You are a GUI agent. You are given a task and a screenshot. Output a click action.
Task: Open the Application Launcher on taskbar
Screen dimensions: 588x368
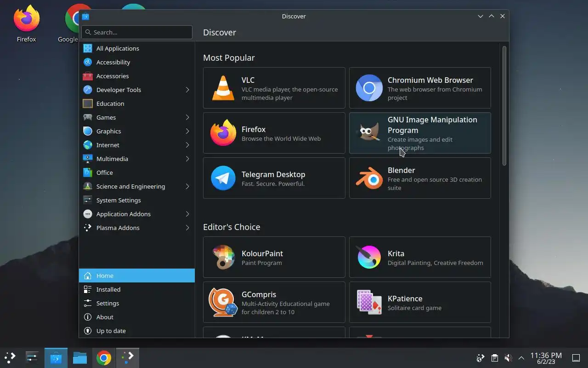pyautogui.click(x=10, y=357)
